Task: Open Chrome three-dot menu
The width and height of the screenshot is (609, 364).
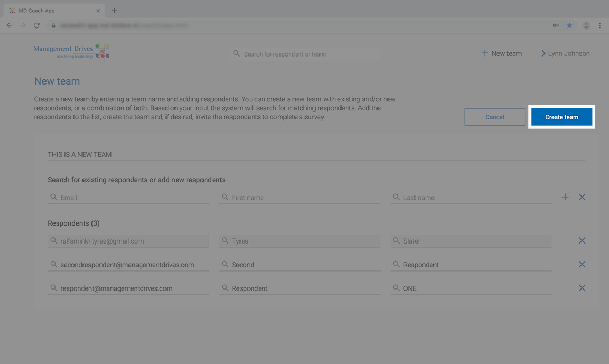Action: [599, 25]
